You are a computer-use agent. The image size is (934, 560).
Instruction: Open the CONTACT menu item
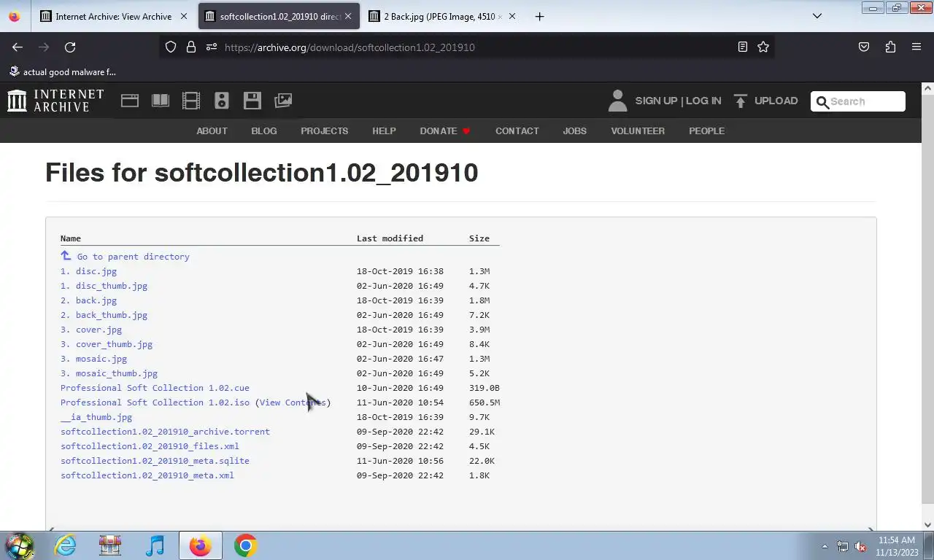pos(517,131)
